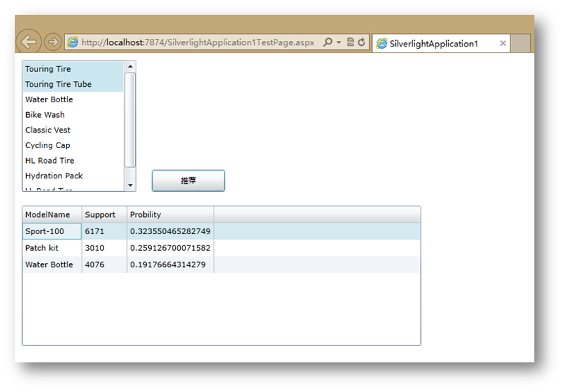Select the Water Bottle cell in the grid
This screenshot has width=564, height=392.
tap(52, 264)
